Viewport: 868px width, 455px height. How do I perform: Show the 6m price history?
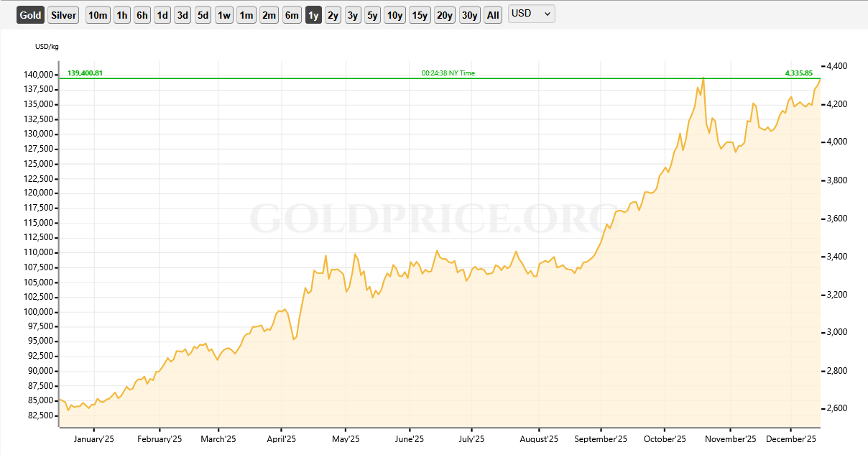[292, 15]
